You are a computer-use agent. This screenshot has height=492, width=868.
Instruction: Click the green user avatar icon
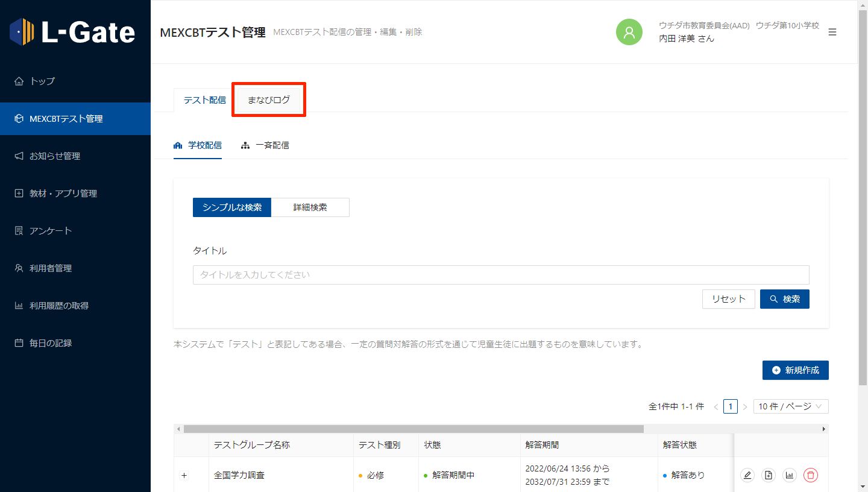coord(629,32)
